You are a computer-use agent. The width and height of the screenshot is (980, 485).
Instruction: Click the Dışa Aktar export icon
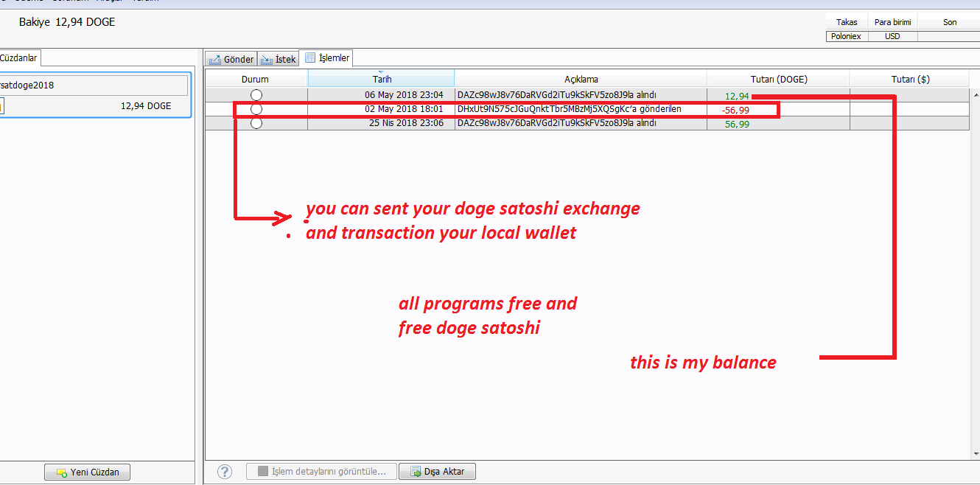416,472
